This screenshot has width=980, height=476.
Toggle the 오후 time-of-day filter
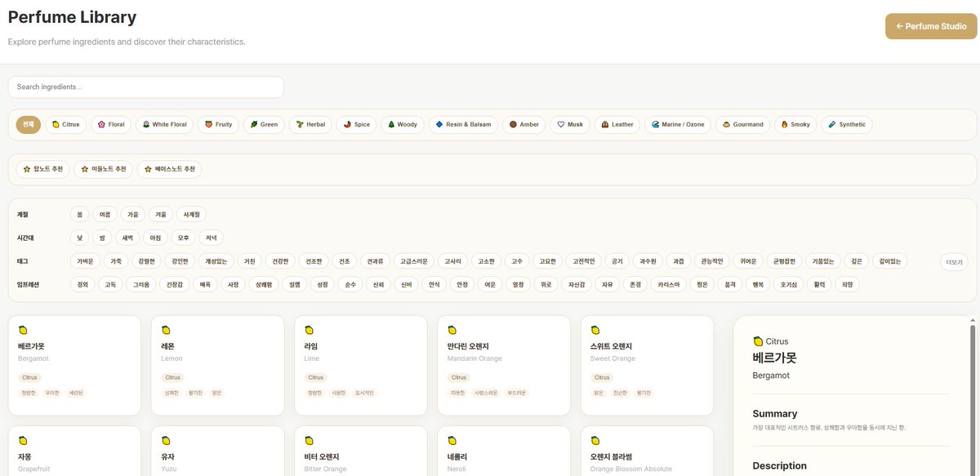pos(183,238)
